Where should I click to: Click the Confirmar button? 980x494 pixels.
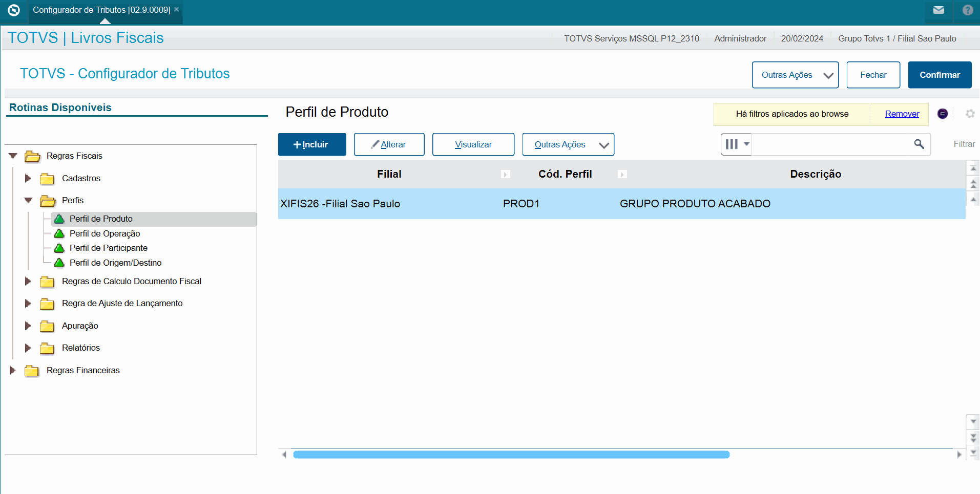[940, 75]
